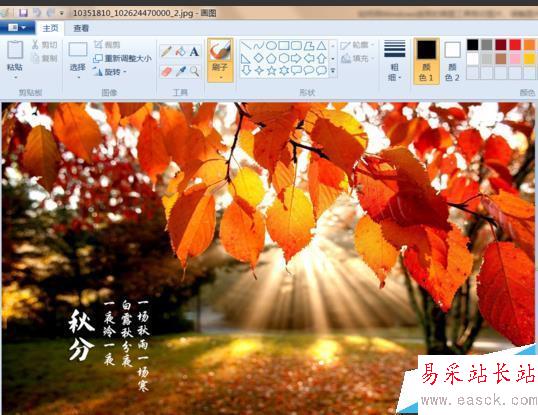
Task: Select the Oval shape
Action: (271, 46)
